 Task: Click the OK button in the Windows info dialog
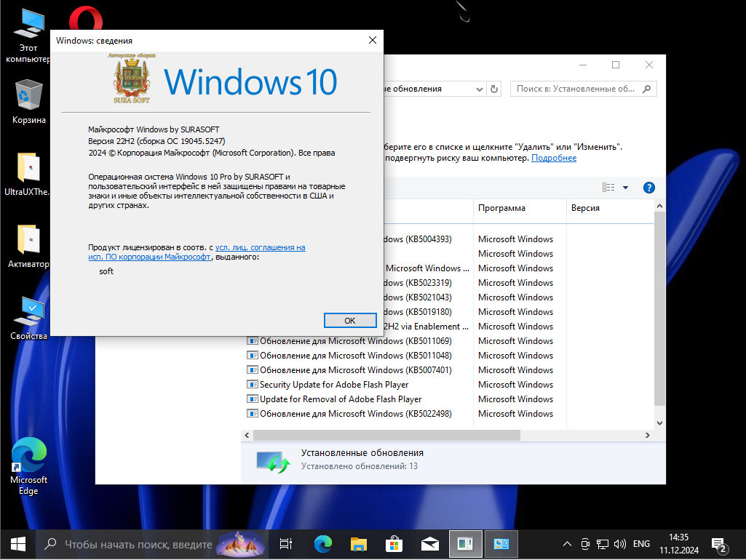tap(349, 321)
